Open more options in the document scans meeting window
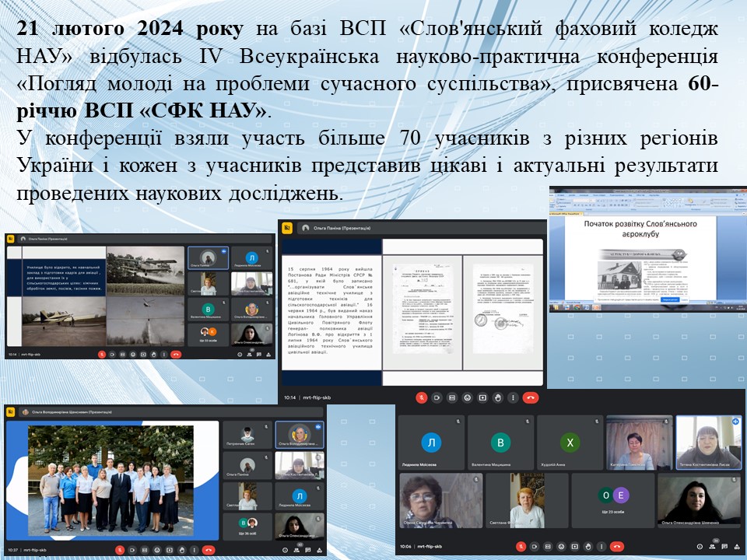 (513, 397)
